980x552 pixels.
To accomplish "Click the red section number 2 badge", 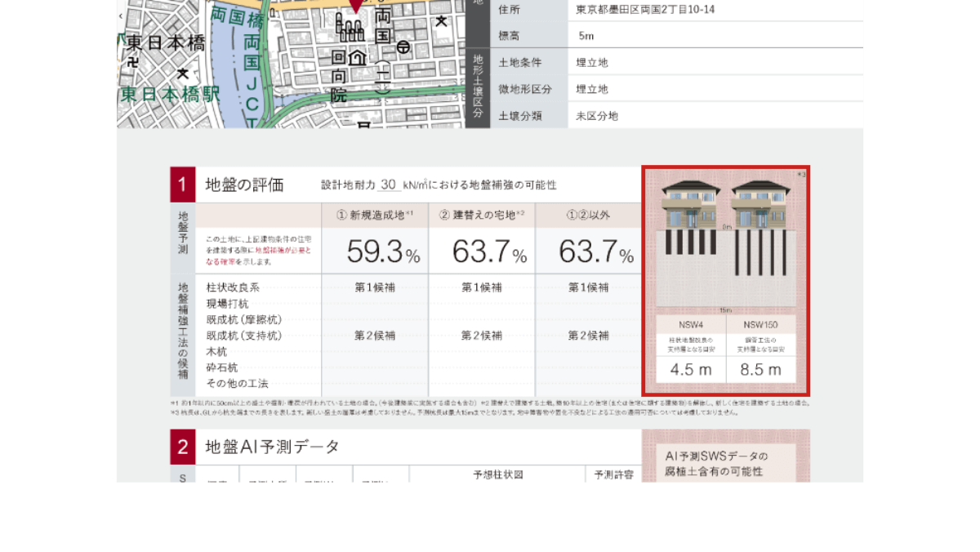I will point(182,447).
